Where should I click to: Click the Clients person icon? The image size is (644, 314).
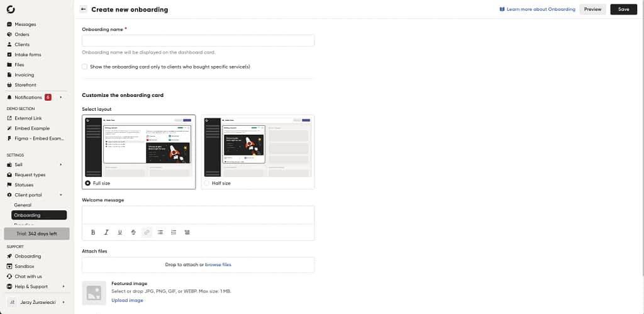pos(9,45)
